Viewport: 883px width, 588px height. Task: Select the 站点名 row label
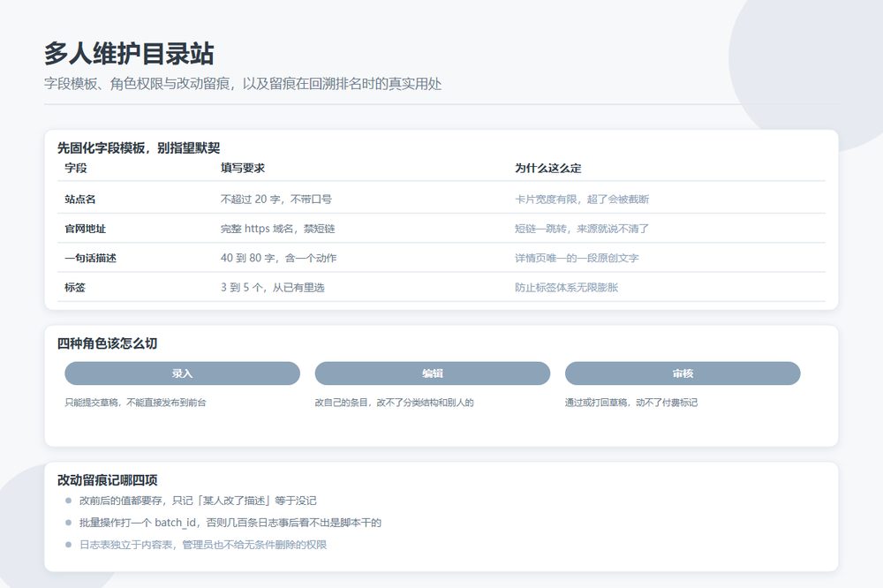(x=80, y=200)
